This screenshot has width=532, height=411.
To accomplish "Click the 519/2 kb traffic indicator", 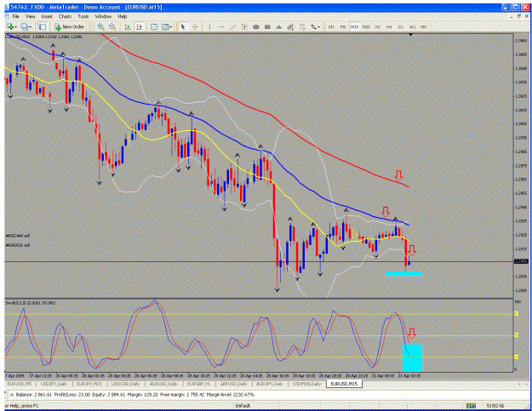I will [495, 406].
